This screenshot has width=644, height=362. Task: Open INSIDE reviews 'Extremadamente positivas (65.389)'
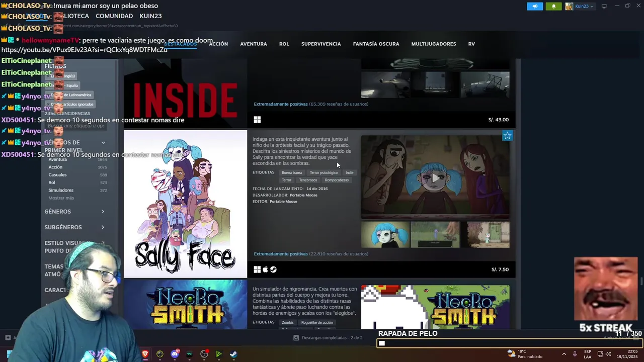311,104
